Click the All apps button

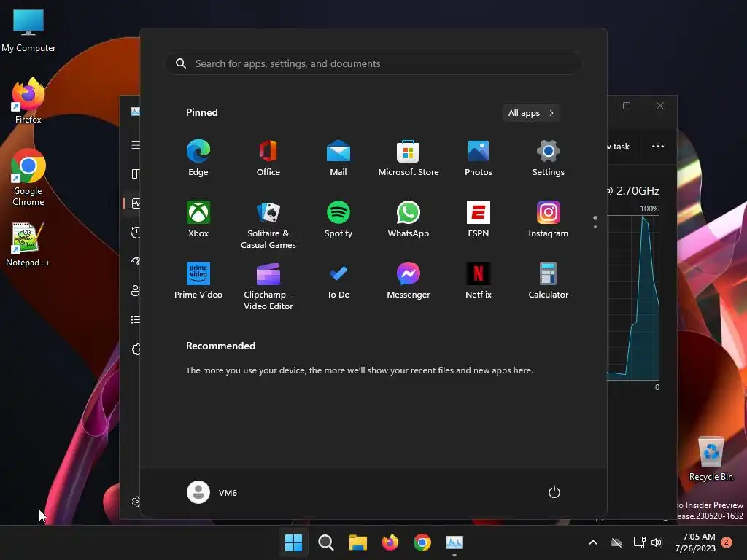pyautogui.click(x=531, y=113)
